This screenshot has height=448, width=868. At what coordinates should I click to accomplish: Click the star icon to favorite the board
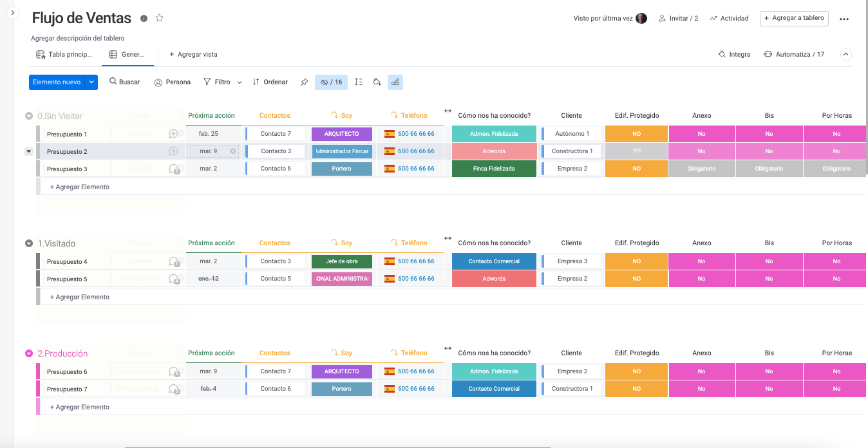[160, 18]
